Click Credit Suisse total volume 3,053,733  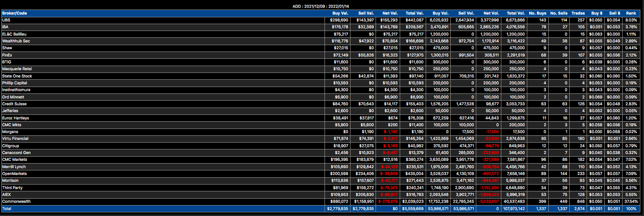pyautogui.click(x=516, y=103)
